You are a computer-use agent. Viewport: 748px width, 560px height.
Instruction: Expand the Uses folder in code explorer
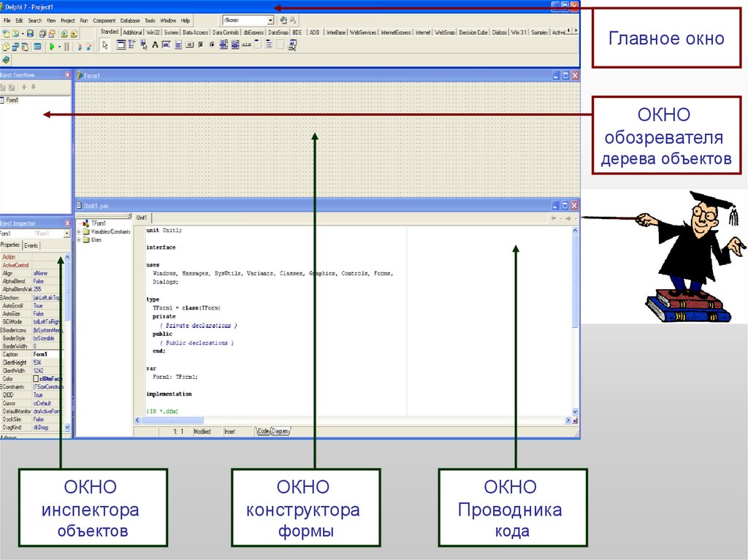78,239
